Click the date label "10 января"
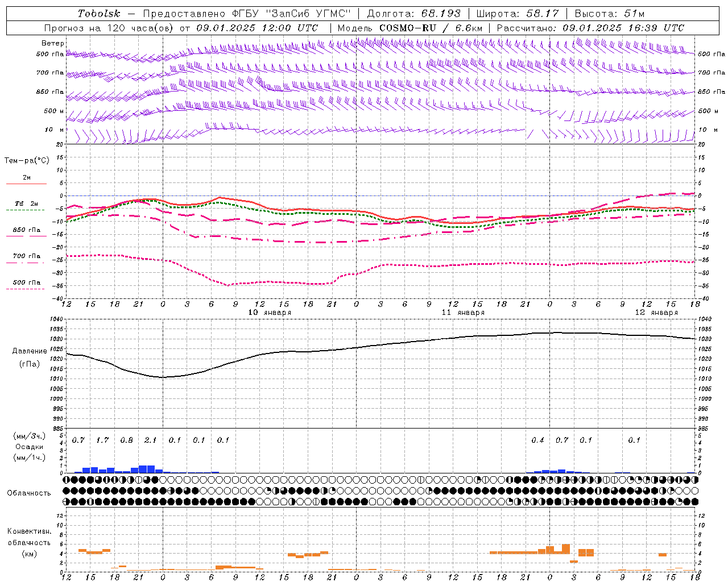 point(270,313)
